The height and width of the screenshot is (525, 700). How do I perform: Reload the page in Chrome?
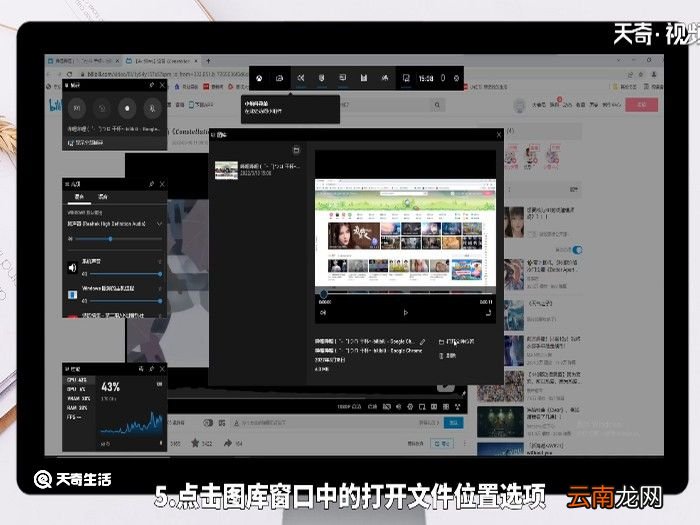tap(69, 74)
